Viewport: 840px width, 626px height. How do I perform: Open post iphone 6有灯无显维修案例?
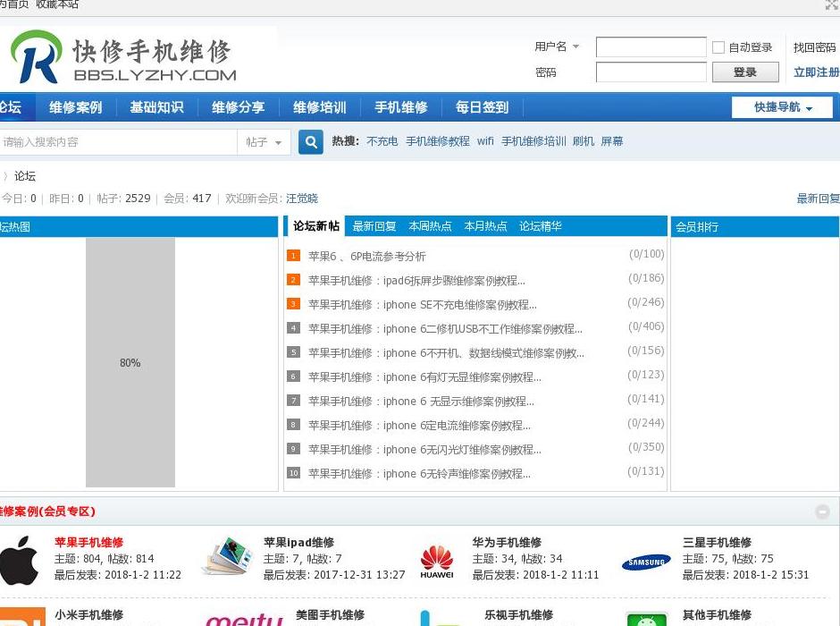(424, 376)
